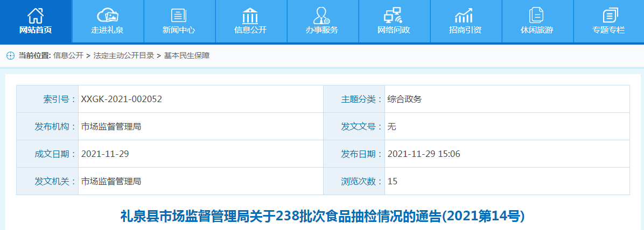644x230 pixels.
Task: Go to the 新闻中心 menu label
Action: tap(179, 30)
